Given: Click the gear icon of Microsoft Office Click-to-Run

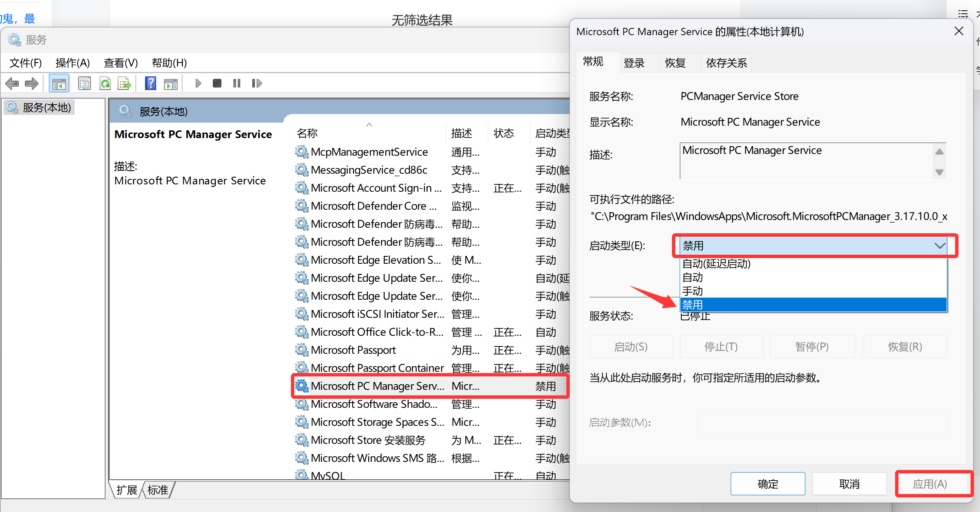Looking at the screenshot, I should [302, 332].
